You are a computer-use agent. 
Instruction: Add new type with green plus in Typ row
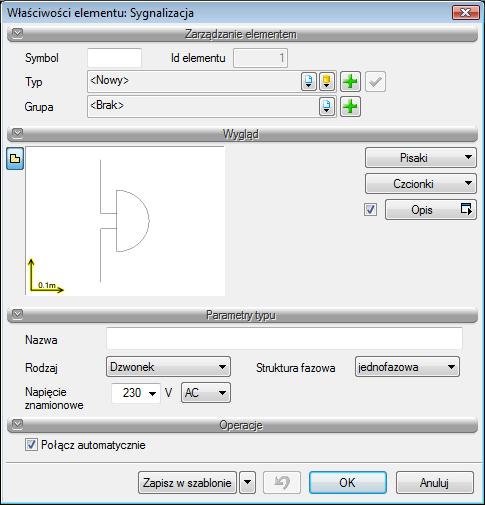coord(350,81)
